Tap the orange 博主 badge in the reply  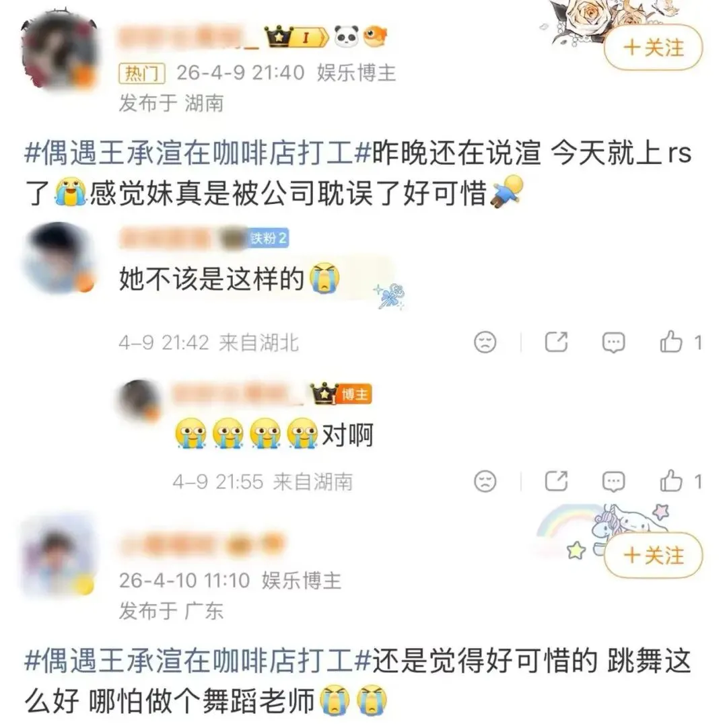pos(355,395)
